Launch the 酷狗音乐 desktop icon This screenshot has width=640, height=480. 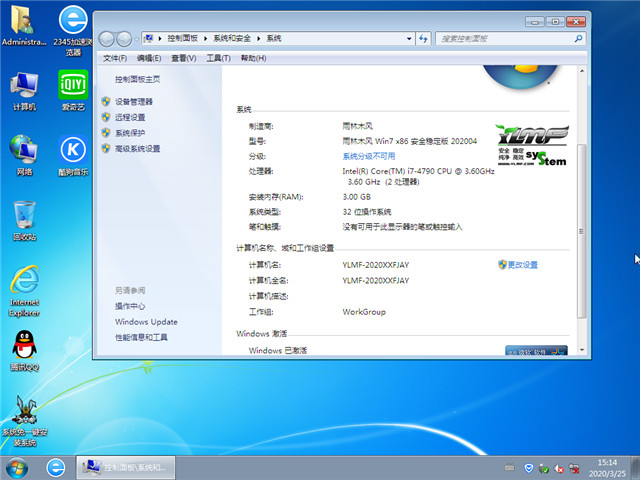click(x=73, y=156)
